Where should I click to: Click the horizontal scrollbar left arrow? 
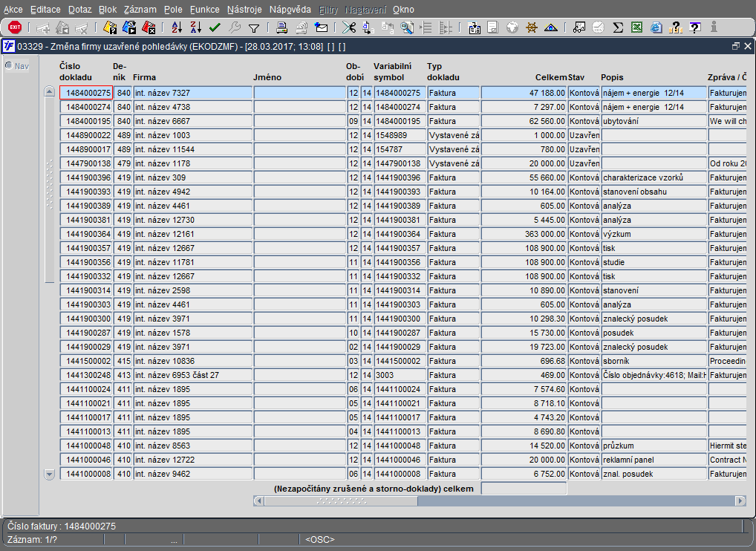point(258,501)
